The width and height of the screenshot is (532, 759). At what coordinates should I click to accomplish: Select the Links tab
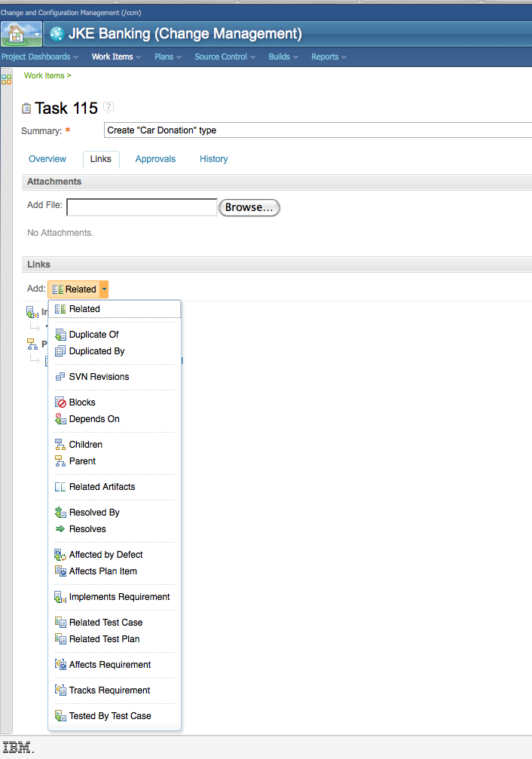[x=101, y=159]
